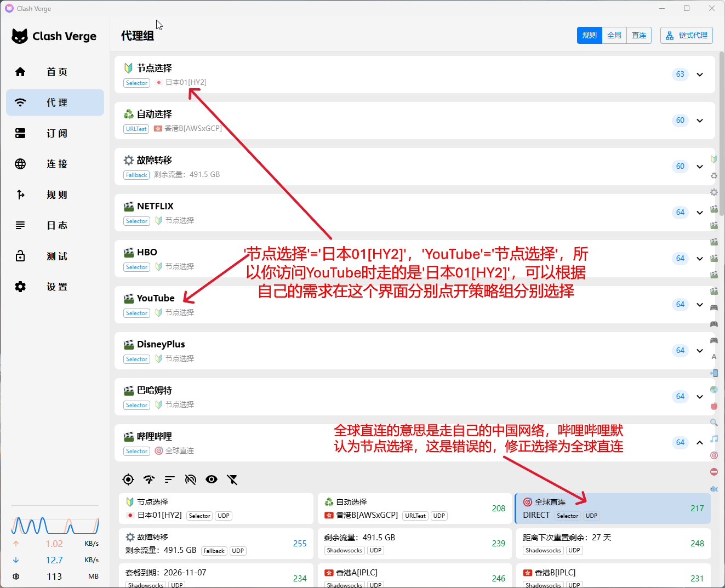The image size is (725, 588).
Task: Expand the DisneyPlus group
Action: 700,351
